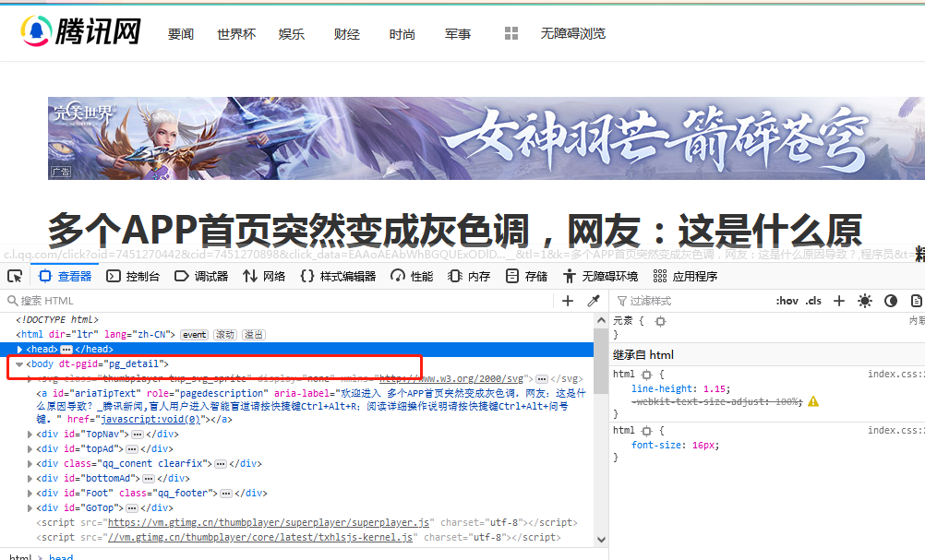925x560 pixels.
Task: Toggle print media simulation icon
Action: [916, 301]
